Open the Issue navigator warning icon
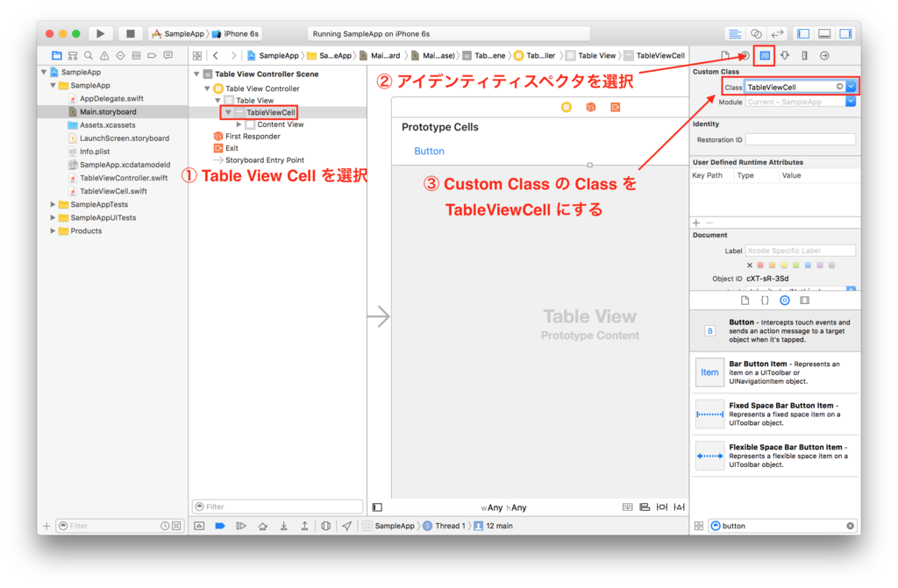The width and height of the screenshot is (898, 588). pyautogui.click(x=104, y=55)
